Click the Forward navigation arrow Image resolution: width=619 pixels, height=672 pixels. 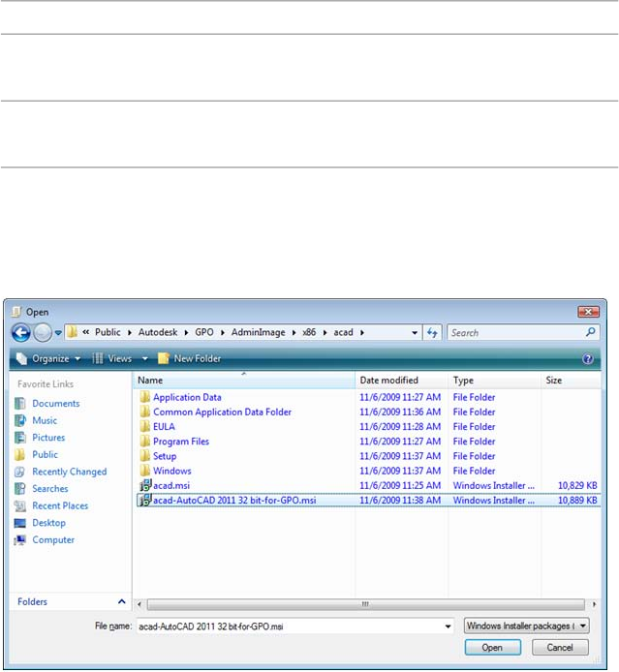(x=42, y=332)
